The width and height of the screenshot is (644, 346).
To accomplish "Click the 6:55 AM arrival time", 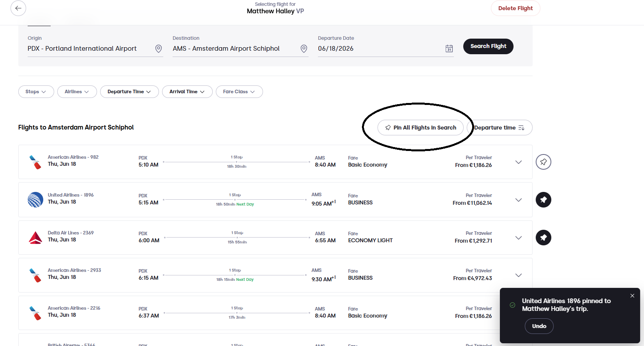I will point(325,240).
